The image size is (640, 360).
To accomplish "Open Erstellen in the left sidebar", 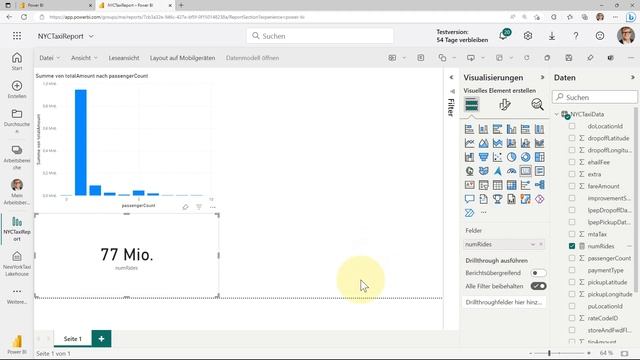I will (17, 89).
